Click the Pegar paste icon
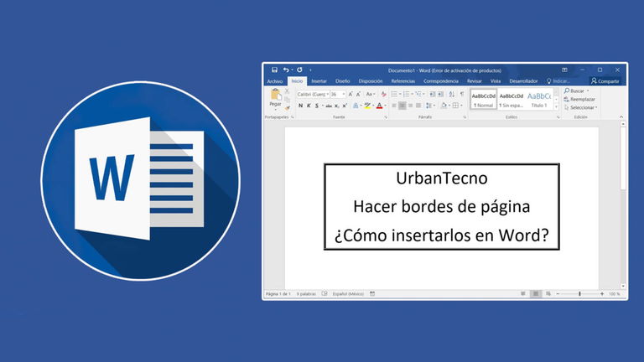Screen dimensions: 644x362 (275, 97)
